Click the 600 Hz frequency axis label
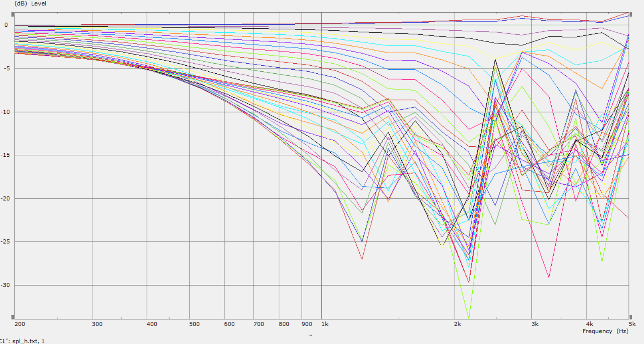This screenshot has height=344, width=644. 229,324
